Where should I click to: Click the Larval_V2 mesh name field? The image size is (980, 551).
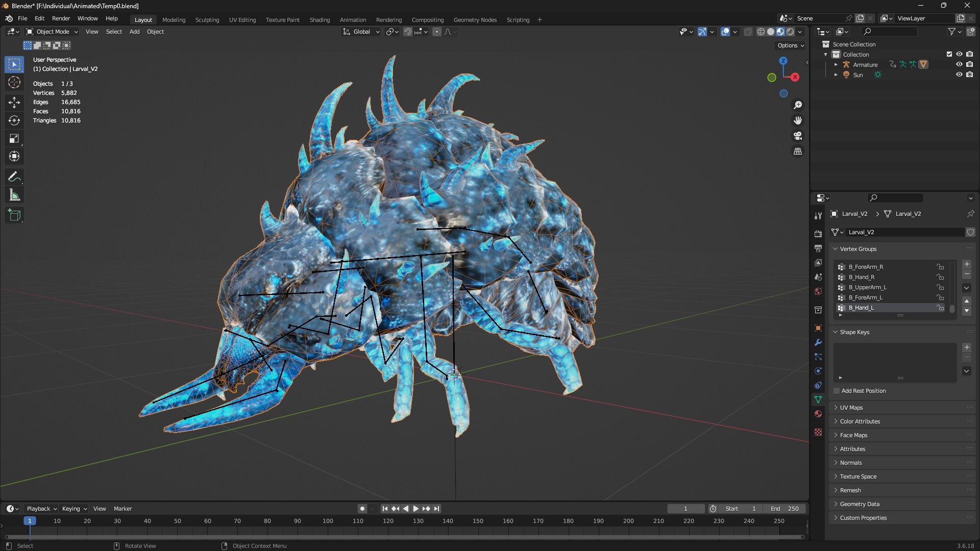point(905,232)
